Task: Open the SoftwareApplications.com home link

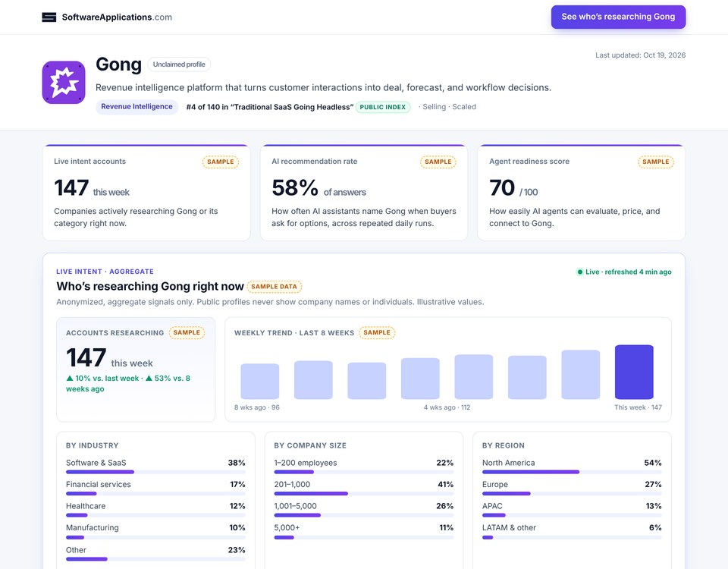Action: click(107, 17)
